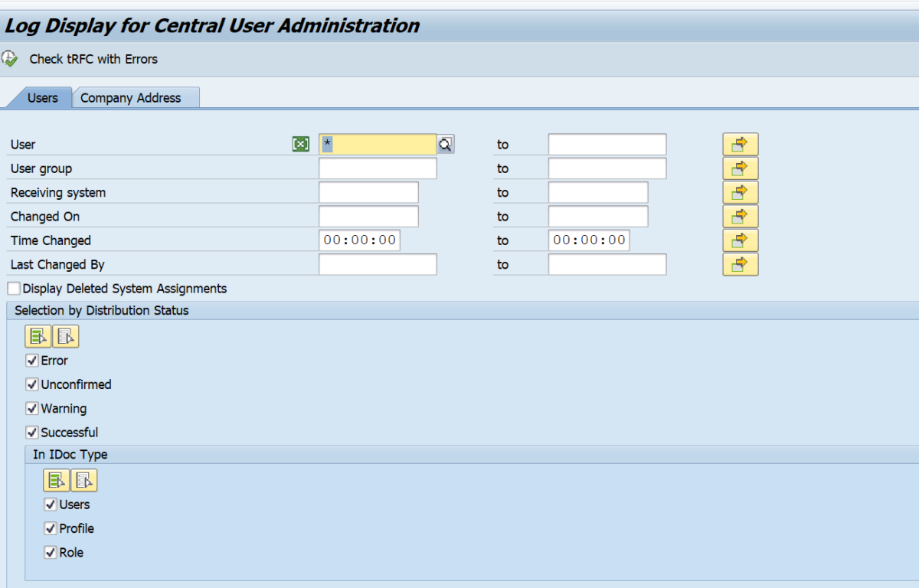Click the multiple selection arrow for the User row

[x=740, y=144]
